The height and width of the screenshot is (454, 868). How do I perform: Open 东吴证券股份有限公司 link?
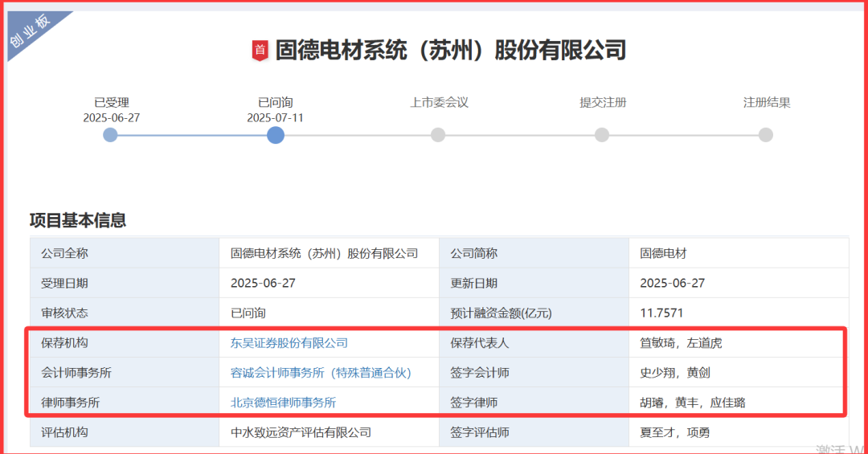289,343
